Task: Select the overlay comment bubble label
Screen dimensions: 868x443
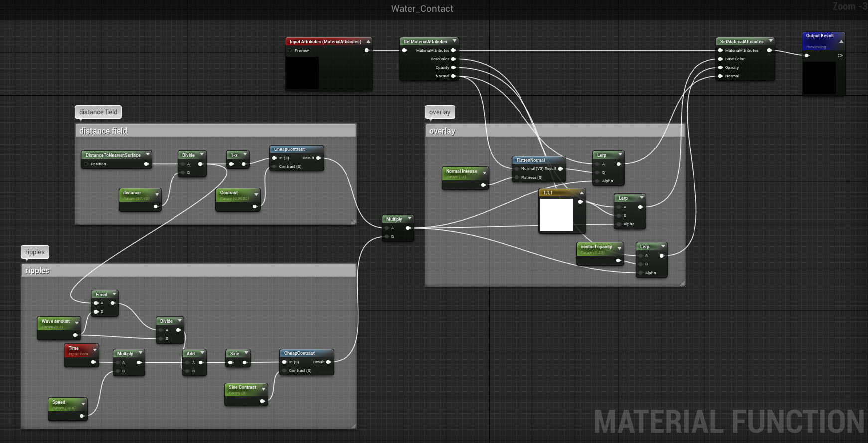Action: pos(439,112)
